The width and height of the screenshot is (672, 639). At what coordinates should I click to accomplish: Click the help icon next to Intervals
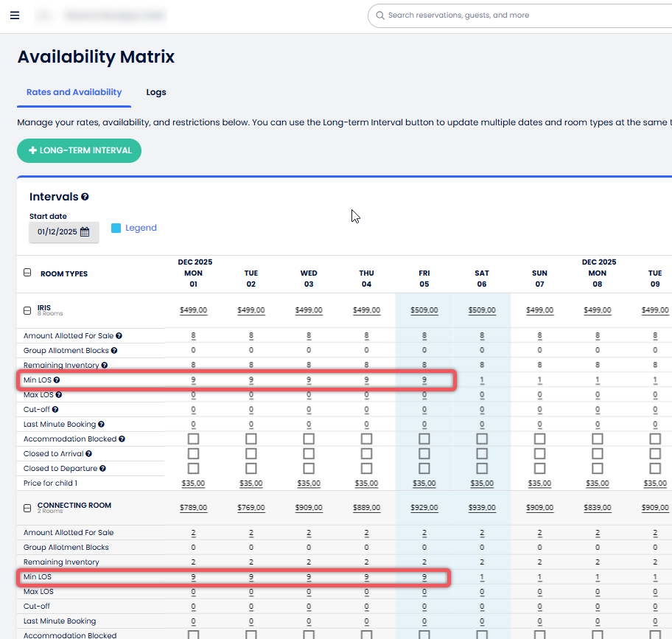click(84, 197)
